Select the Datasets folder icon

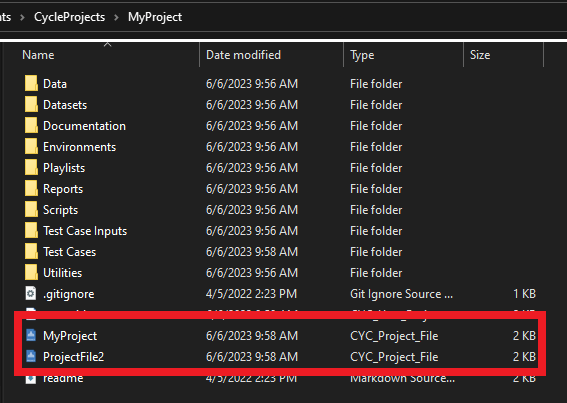tap(31, 105)
